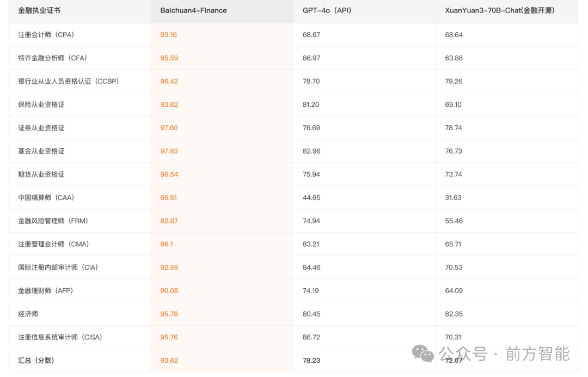The image size is (588, 377).
Task: Select the row label '特许金融分析师（CFA）'
Action: point(52,58)
